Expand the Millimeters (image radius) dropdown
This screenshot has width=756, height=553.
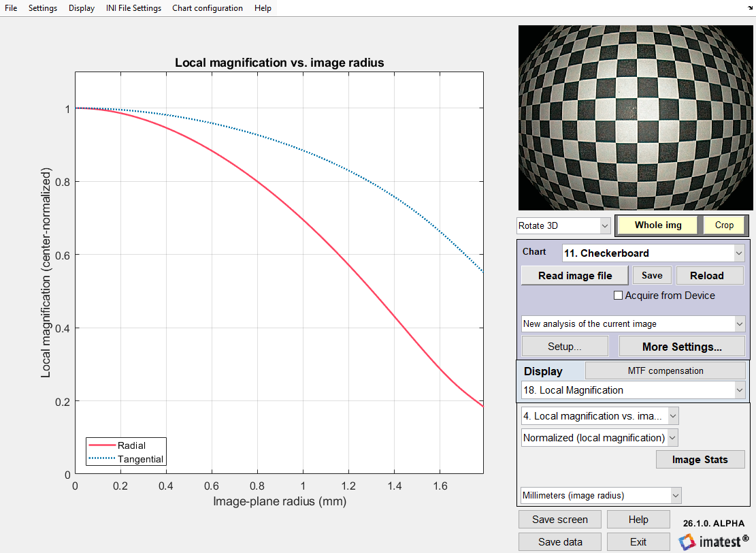601,495
